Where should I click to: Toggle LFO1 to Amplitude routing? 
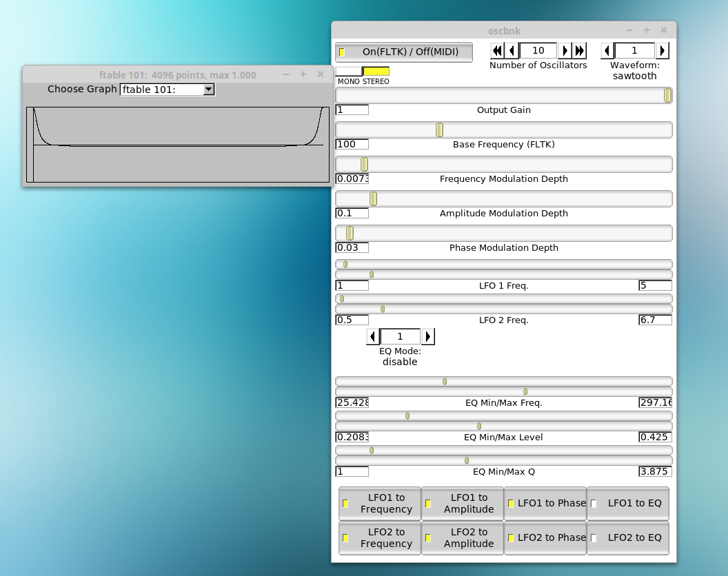(x=463, y=503)
